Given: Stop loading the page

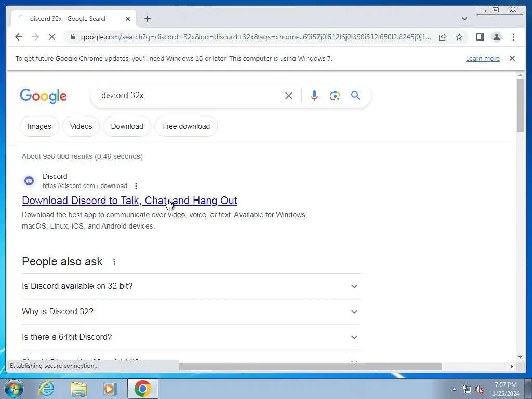Looking at the screenshot, I should (x=52, y=37).
